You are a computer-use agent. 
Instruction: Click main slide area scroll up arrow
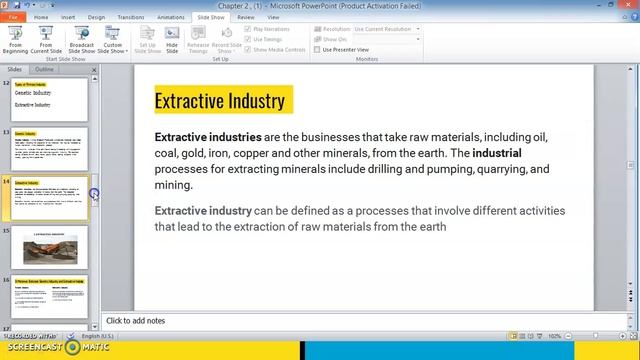click(631, 70)
